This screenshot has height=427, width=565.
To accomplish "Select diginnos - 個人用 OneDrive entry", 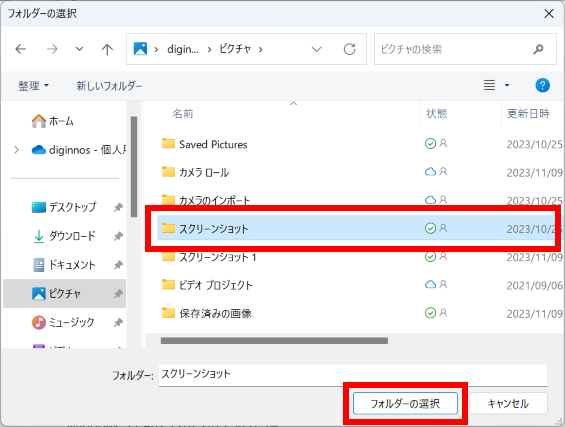I will pyautogui.click(x=79, y=150).
